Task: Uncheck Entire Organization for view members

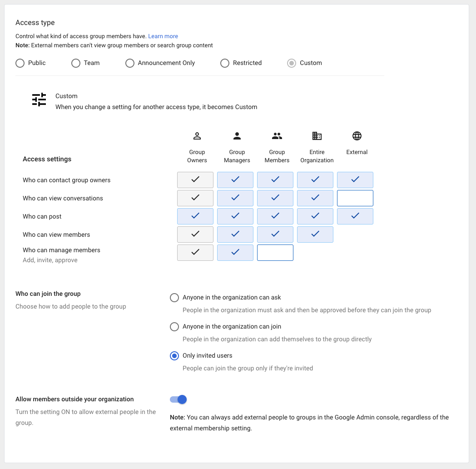Action: [x=315, y=234]
